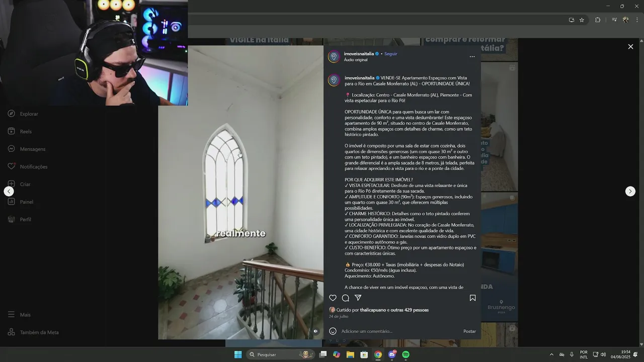Screen dimensions: 644x362
Task: Click the Notificações heart icon
Action: tap(12, 166)
